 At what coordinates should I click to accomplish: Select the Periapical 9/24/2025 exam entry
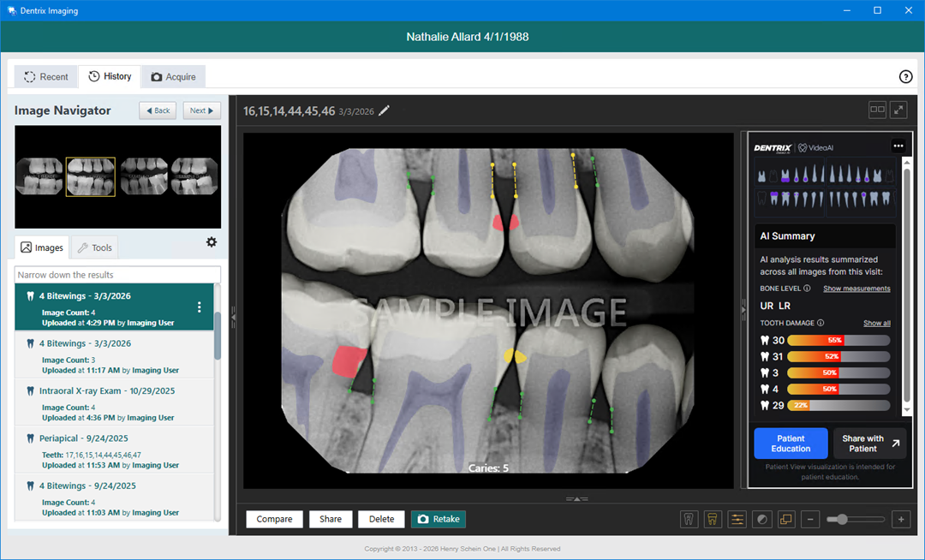click(x=114, y=451)
